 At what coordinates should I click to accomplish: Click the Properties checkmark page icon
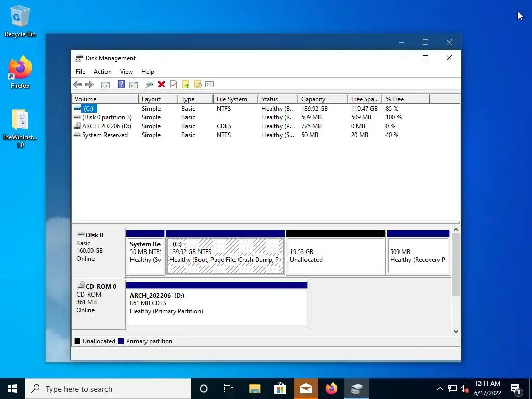click(174, 85)
